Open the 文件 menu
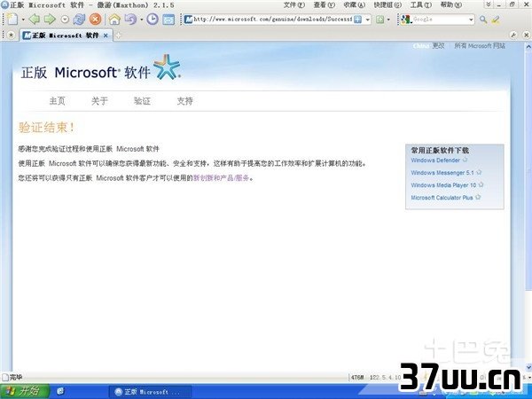The image size is (532, 399). tap(293, 4)
